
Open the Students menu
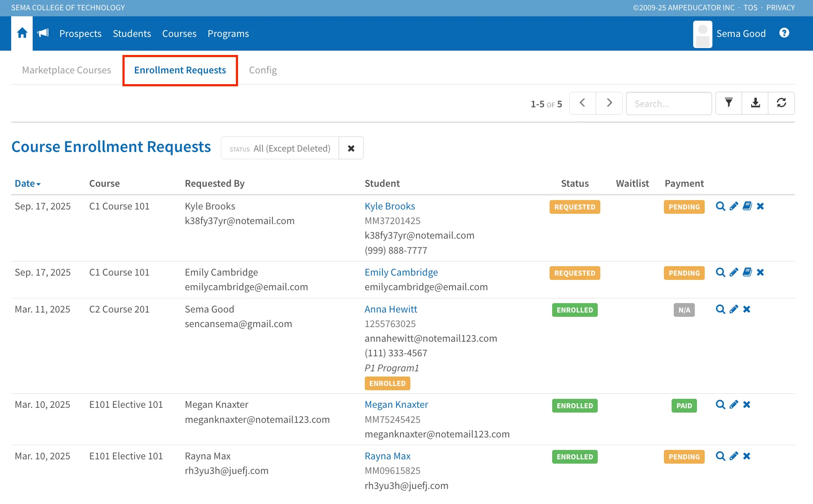tap(132, 33)
